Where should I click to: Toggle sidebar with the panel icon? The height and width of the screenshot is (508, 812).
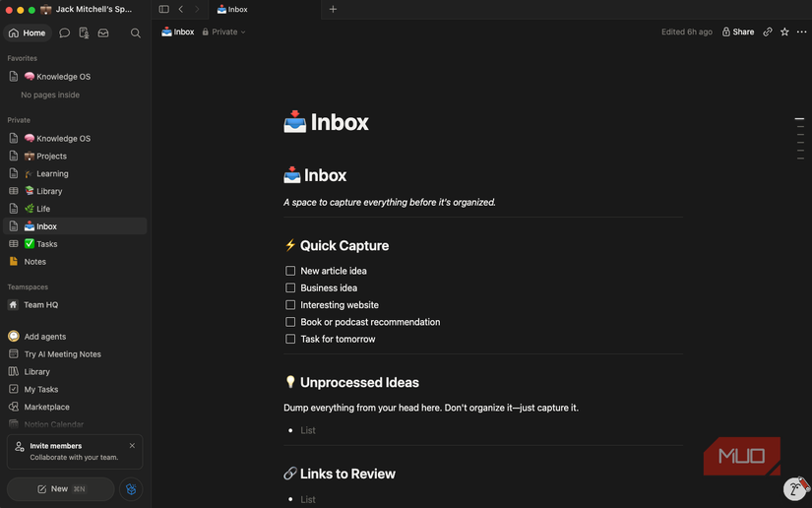[x=163, y=9]
